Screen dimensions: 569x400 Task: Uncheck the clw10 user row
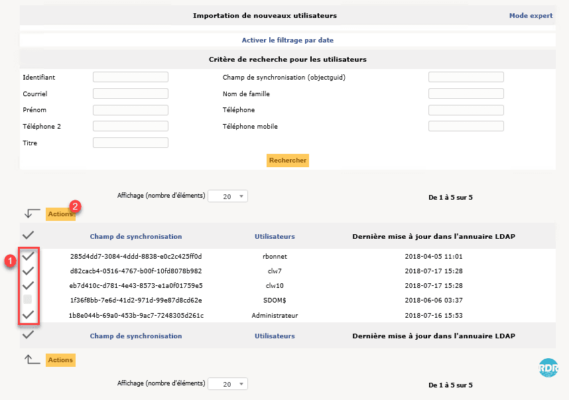28,285
